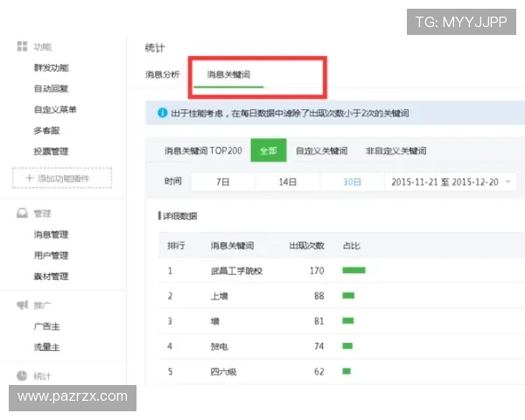
Task: Click the count 62 in row 5
Action: (319, 371)
